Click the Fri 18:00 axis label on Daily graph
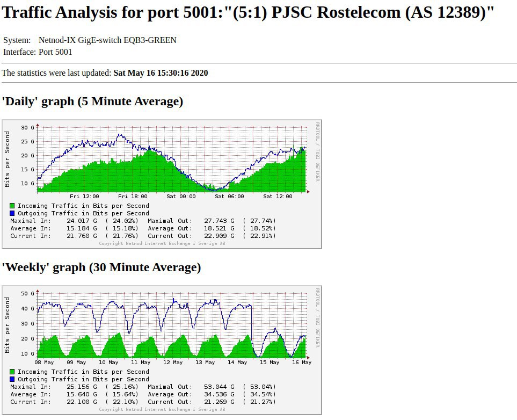Viewport: 517px width, 420px height. pos(133,197)
